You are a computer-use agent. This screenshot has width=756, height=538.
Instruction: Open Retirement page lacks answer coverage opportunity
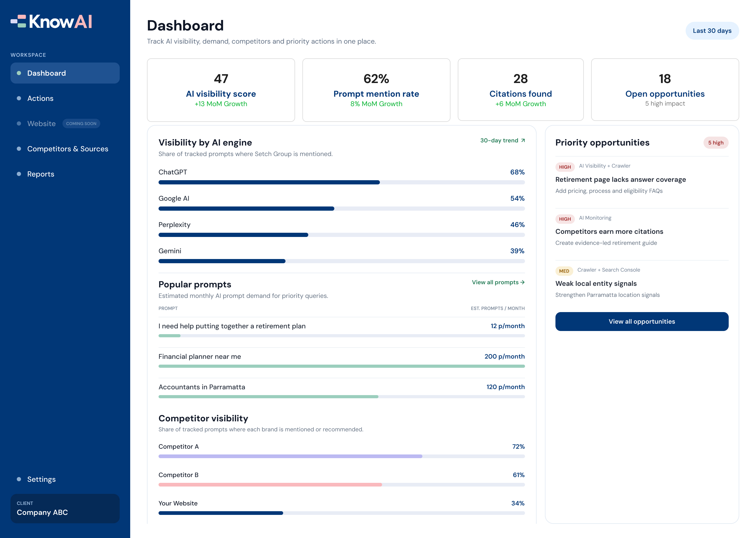pyautogui.click(x=642, y=180)
